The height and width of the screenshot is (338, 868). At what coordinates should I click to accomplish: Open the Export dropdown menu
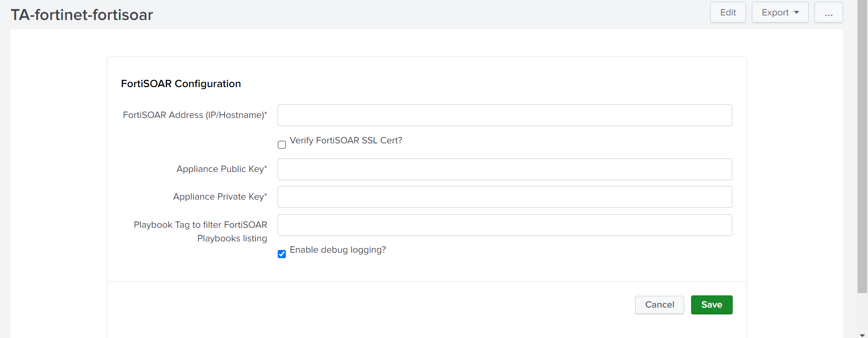780,13
